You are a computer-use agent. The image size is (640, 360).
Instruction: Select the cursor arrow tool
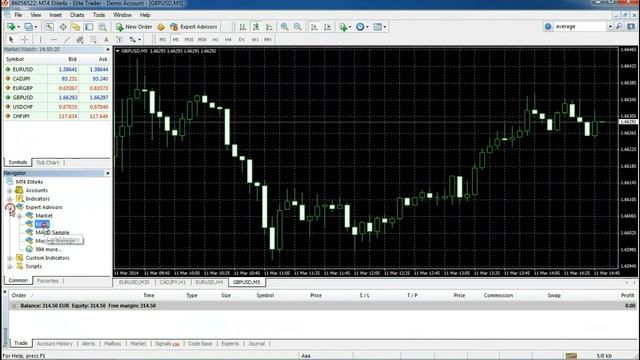[11, 40]
